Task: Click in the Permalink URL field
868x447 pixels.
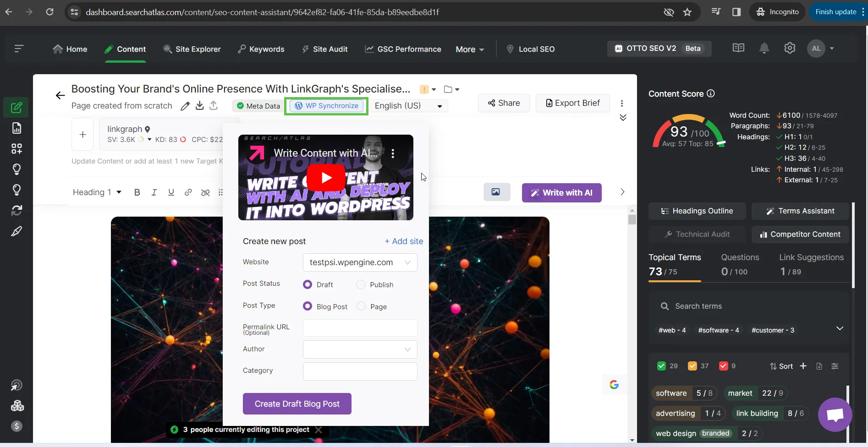Action: click(x=360, y=328)
